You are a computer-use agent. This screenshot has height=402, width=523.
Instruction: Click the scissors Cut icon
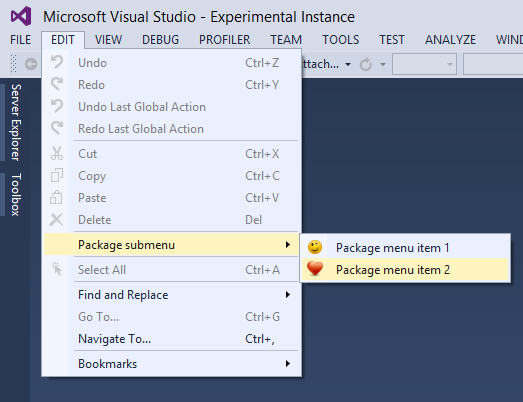(57, 153)
